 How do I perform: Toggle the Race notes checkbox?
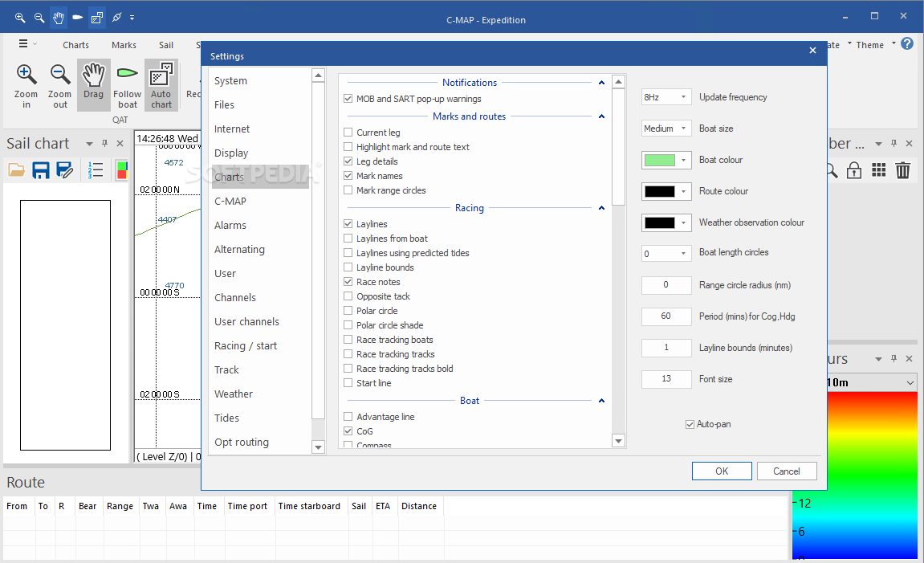coord(348,282)
